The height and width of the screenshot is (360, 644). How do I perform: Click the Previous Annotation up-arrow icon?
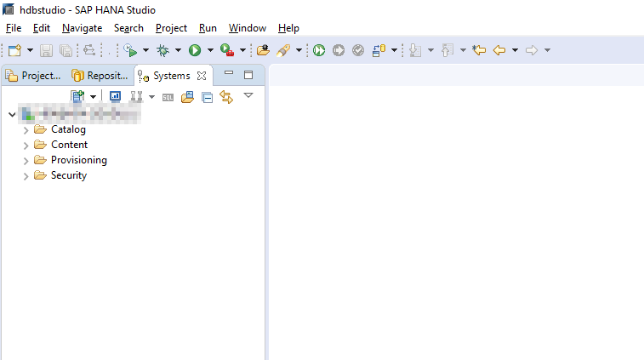coord(447,50)
